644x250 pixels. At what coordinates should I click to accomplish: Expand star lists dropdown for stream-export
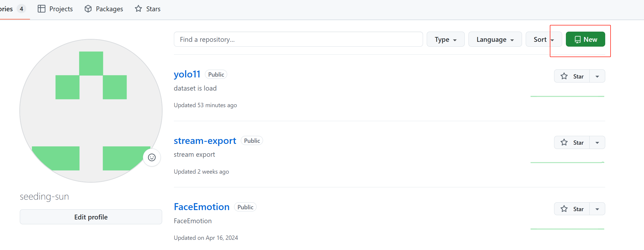(597, 143)
